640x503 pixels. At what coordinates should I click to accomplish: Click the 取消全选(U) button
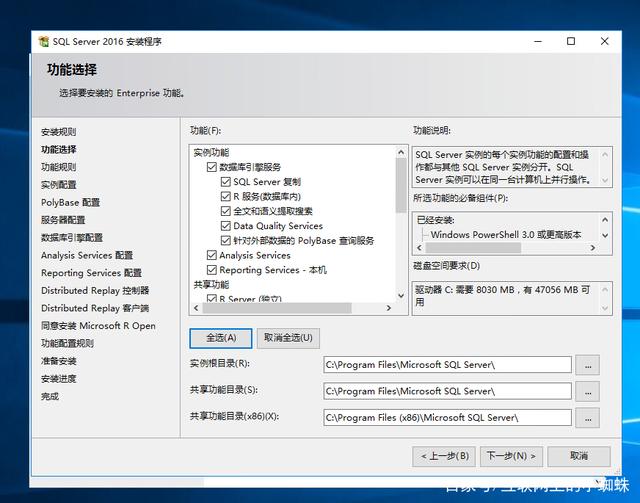(288, 338)
